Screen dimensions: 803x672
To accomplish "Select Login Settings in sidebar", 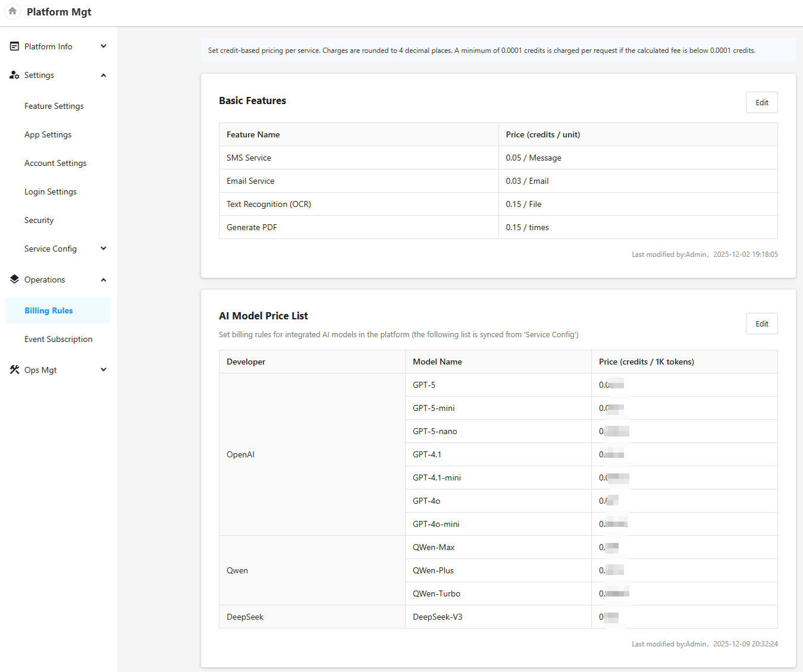I will coord(51,191).
